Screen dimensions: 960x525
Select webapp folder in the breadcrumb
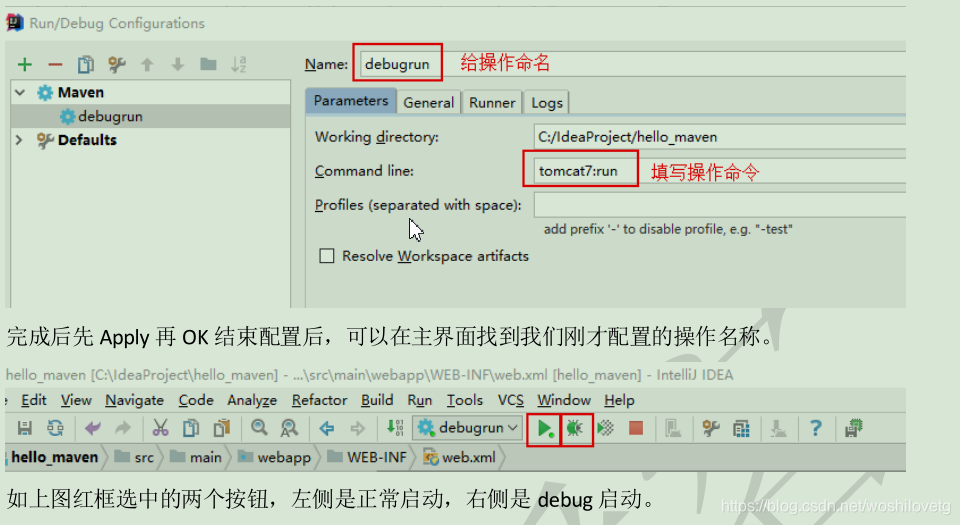point(274,457)
